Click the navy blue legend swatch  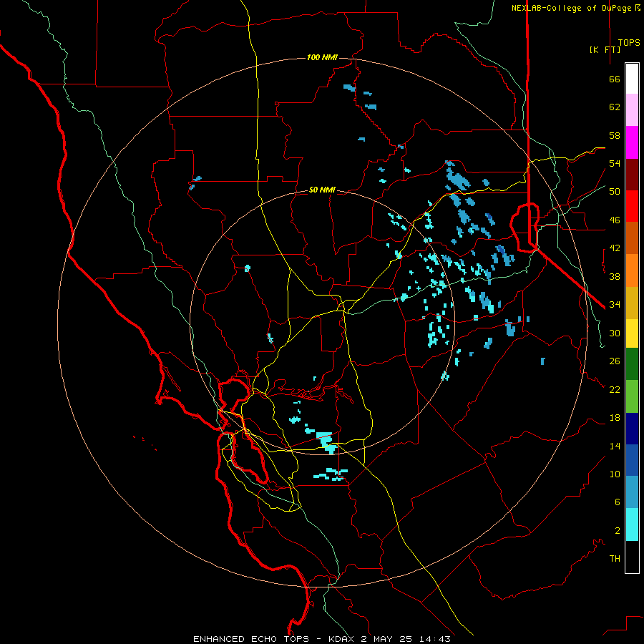(x=632, y=429)
